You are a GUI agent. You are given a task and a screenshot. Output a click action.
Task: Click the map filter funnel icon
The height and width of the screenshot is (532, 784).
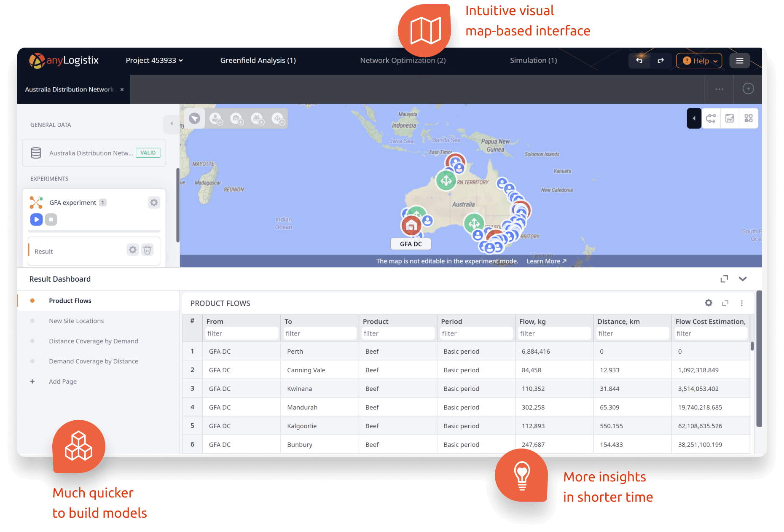point(194,118)
